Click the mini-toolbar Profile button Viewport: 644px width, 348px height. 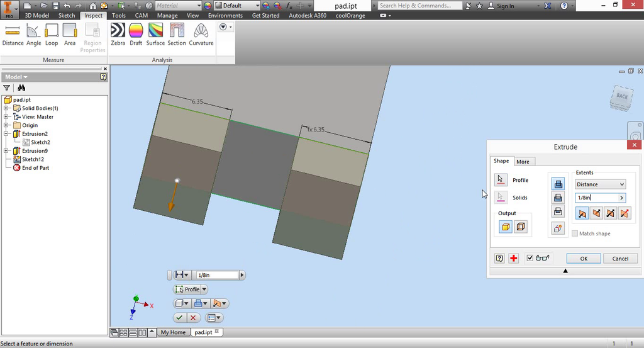[x=187, y=289]
